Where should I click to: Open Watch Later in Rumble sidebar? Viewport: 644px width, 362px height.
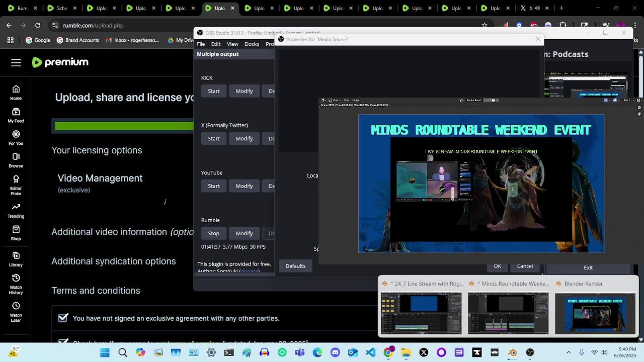(16, 312)
